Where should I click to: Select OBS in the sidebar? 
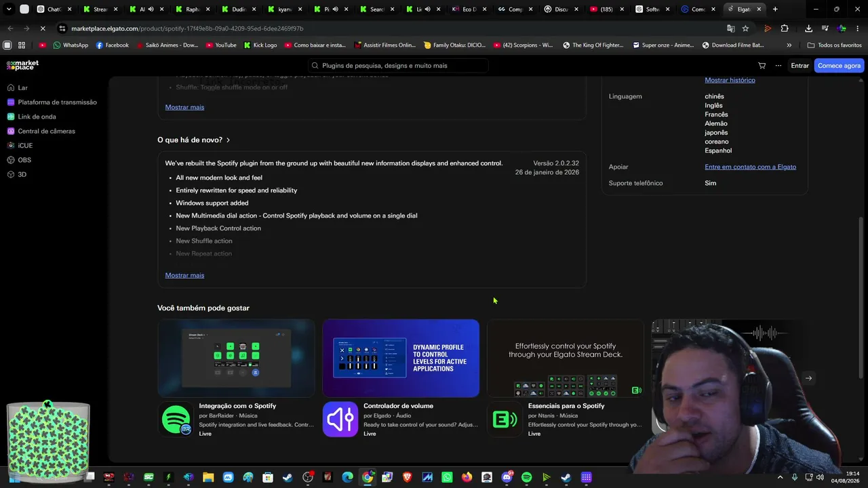point(19,160)
